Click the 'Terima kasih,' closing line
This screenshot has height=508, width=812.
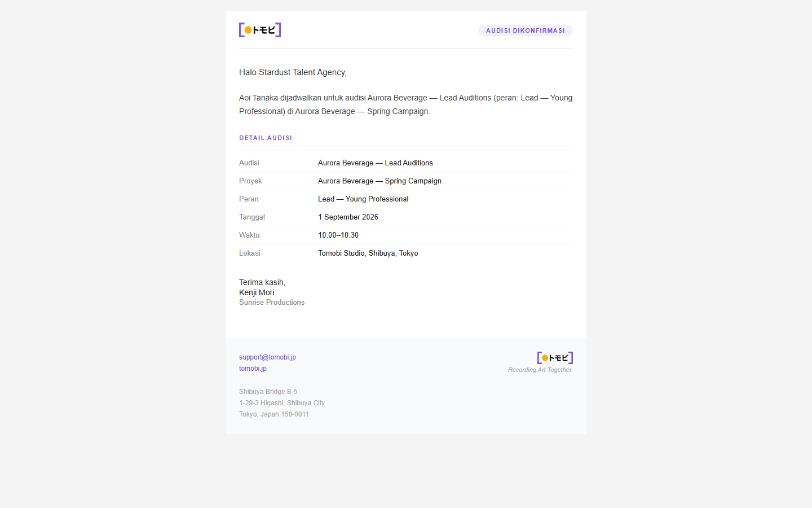tap(262, 282)
